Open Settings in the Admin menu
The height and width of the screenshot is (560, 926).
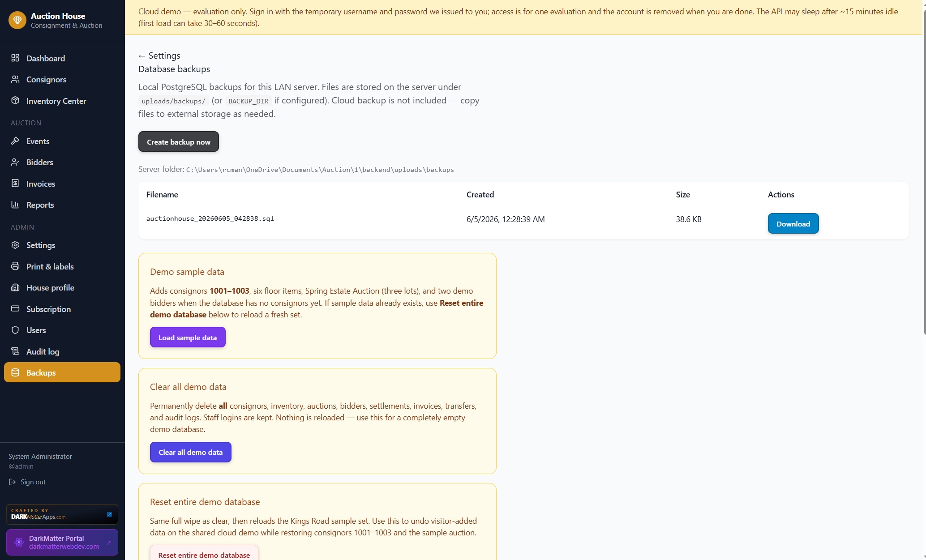(62, 245)
